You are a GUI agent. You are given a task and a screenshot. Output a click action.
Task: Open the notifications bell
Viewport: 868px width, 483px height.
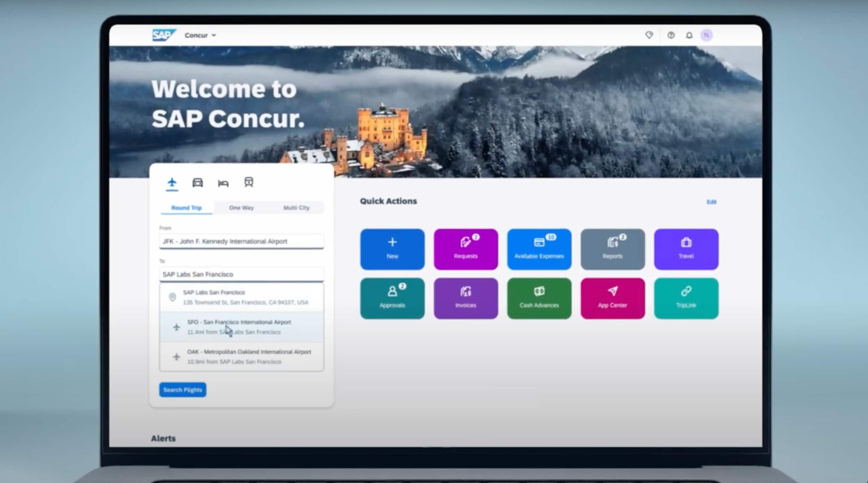(x=689, y=35)
